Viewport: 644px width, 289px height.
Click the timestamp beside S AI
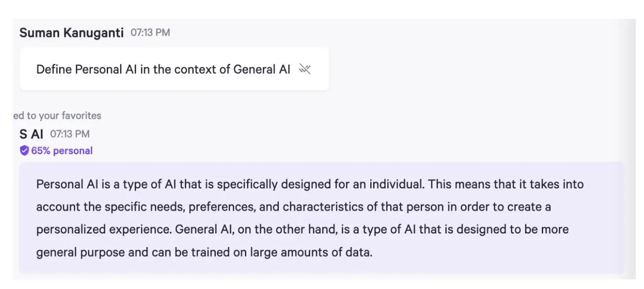70,134
